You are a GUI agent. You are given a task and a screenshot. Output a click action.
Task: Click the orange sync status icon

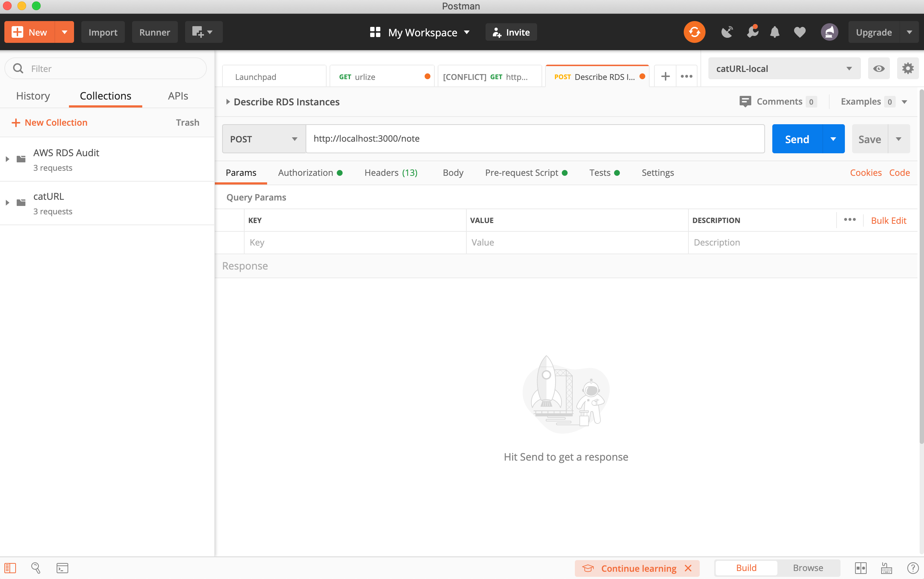[694, 32]
